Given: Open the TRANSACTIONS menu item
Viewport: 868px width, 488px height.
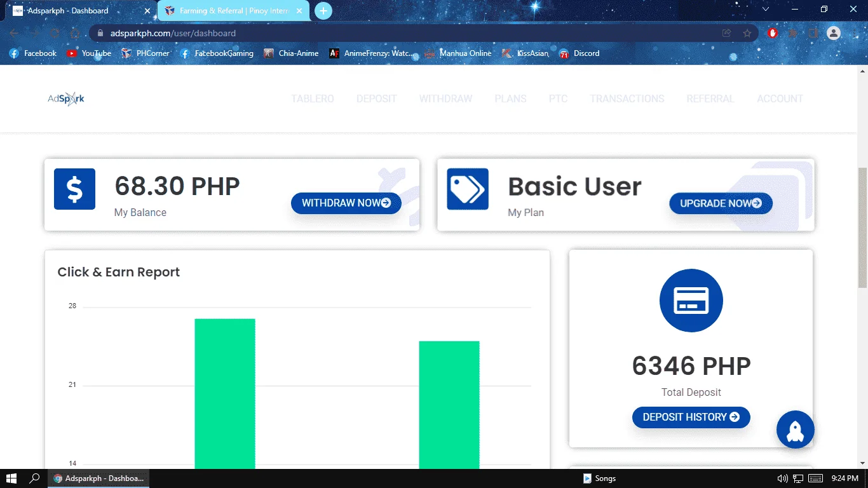Looking at the screenshot, I should [x=627, y=98].
